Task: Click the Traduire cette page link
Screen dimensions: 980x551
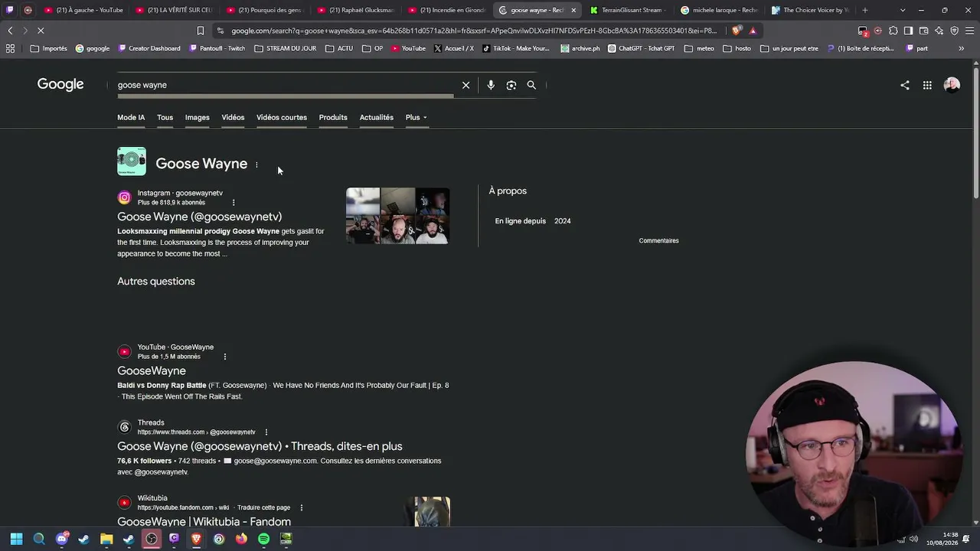Action: tap(263, 507)
